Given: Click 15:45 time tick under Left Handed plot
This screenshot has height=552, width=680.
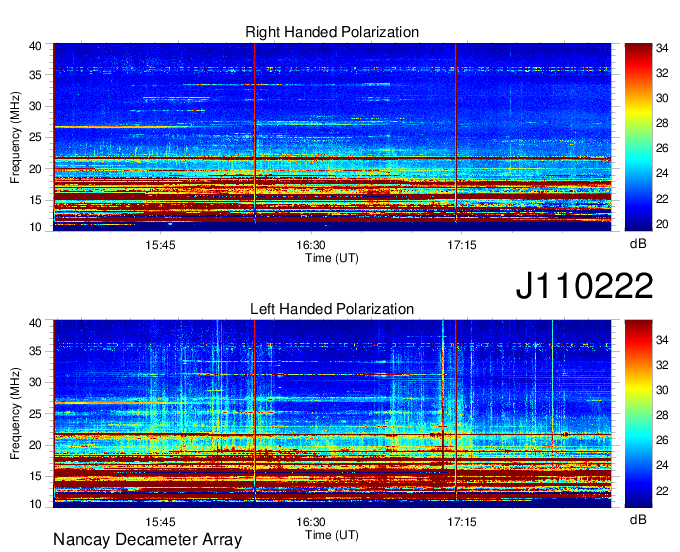Looking at the screenshot, I should (x=160, y=522).
